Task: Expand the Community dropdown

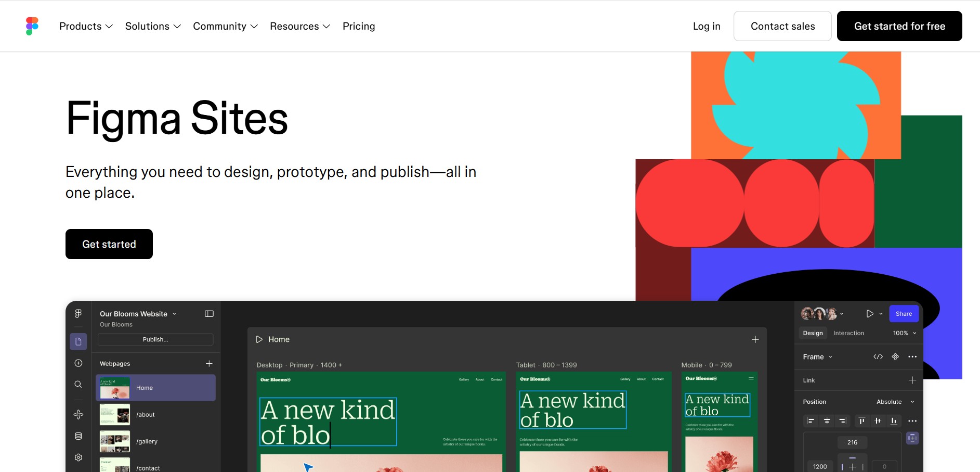Action: coord(225,26)
